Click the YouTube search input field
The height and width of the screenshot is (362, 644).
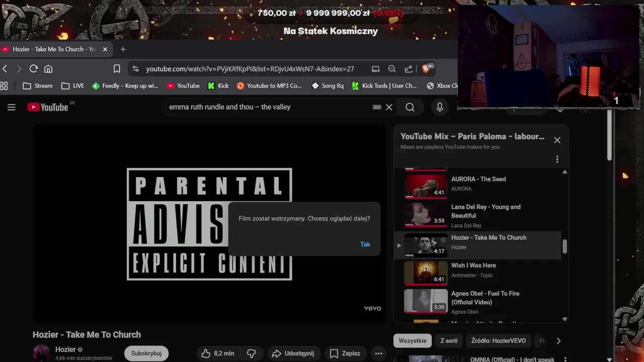(x=269, y=107)
